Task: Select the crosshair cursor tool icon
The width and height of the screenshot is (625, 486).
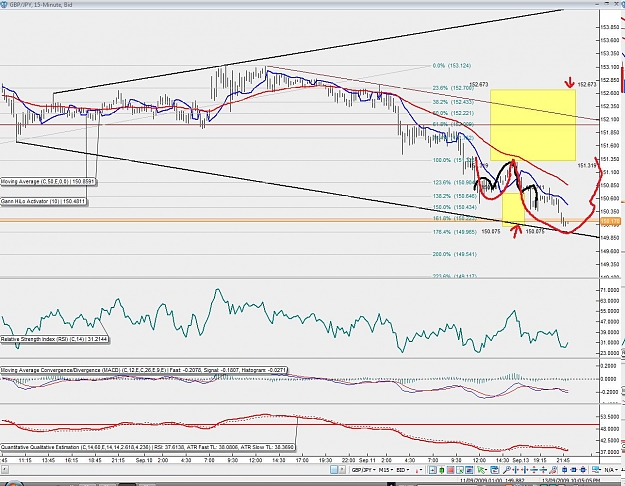Action: tap(432, 470)
